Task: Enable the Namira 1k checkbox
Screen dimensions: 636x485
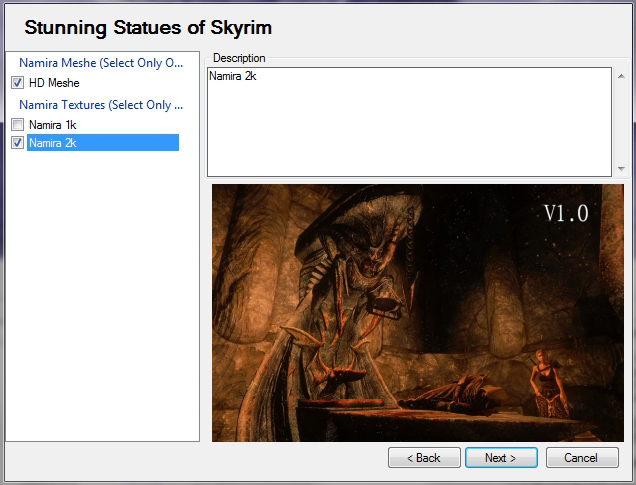Action: pos(17,125)
